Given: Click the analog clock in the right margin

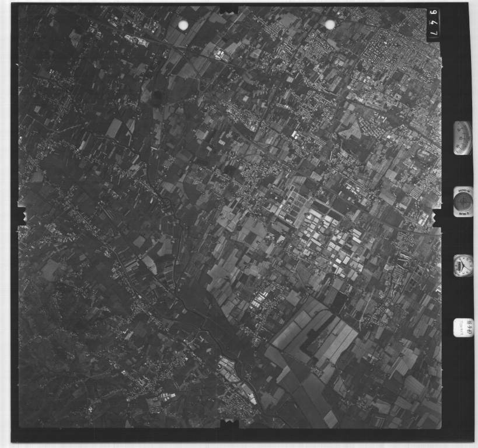Looking at the screenshot, I should coord(463,265).
